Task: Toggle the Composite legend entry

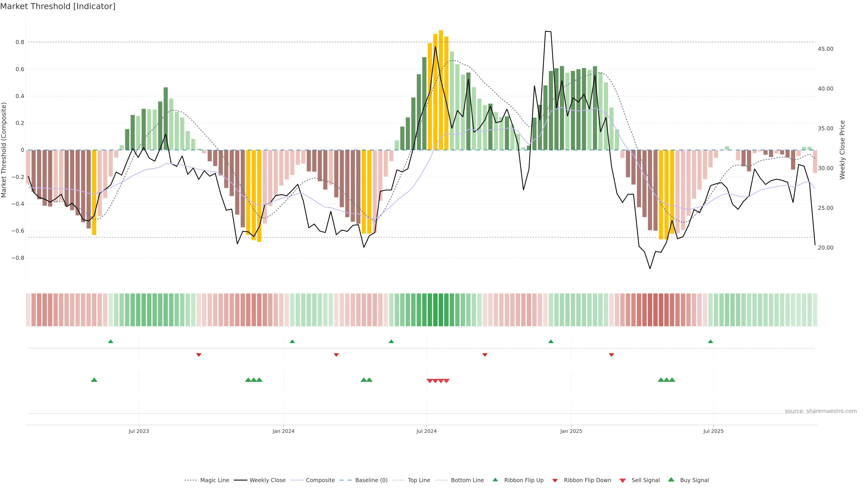Action: (320, 480)
